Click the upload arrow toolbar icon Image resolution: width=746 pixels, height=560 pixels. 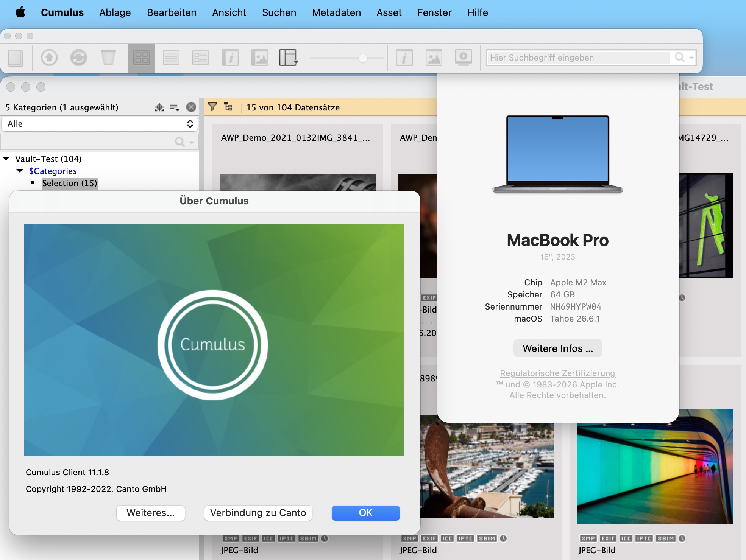click(49, 58)
